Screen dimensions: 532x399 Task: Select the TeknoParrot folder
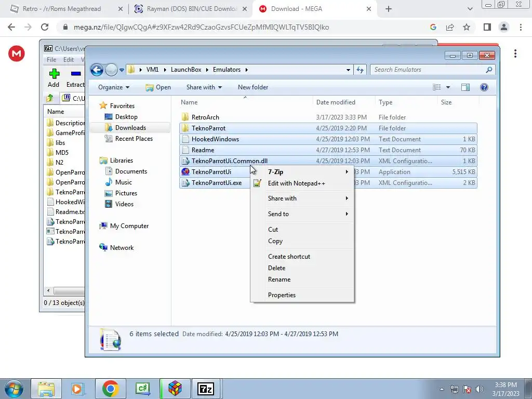(328, 128)
